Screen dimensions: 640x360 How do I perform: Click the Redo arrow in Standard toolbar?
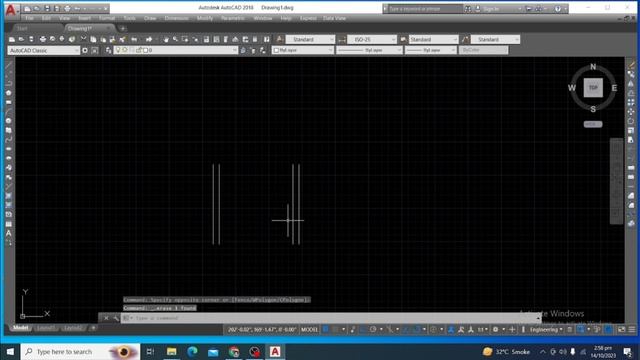149,39
